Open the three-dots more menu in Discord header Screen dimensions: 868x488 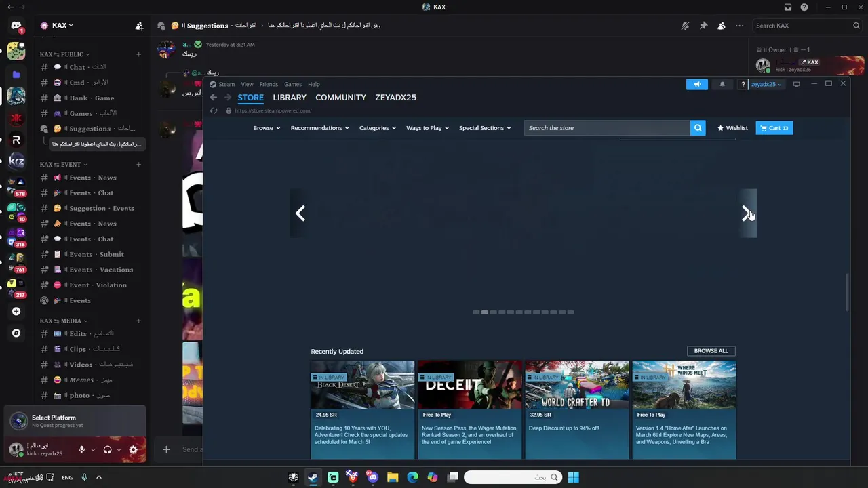(740, 26)
